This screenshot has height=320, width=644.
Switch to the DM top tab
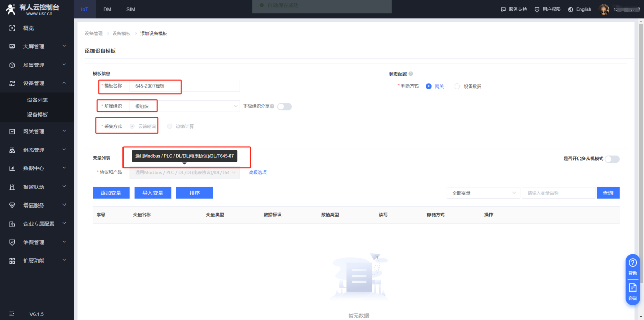click(107, 9)
